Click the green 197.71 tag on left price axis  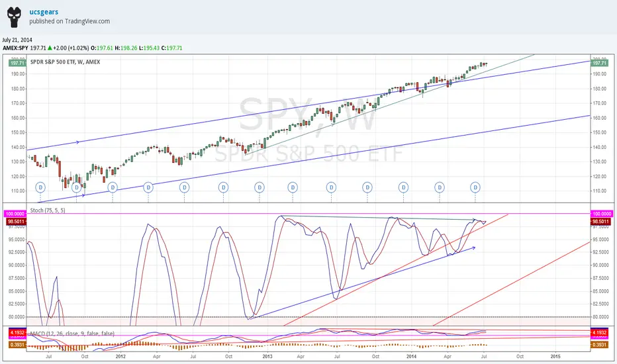click(x=17, y=63)
